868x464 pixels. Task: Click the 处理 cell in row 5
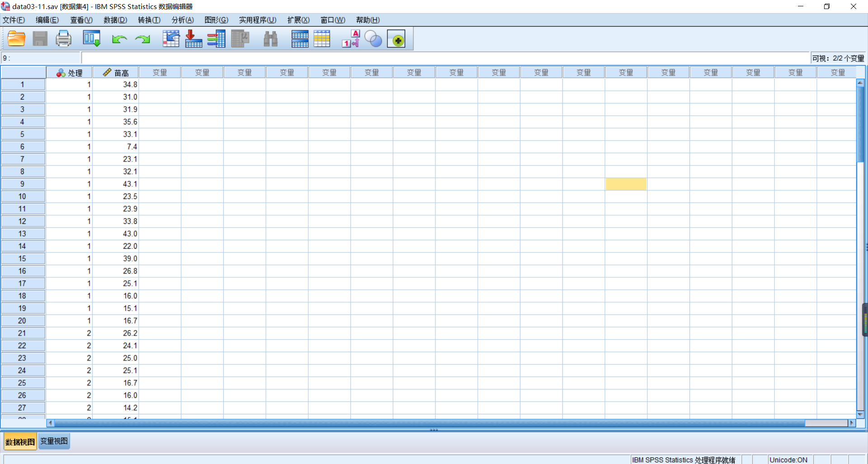[70, 134]
